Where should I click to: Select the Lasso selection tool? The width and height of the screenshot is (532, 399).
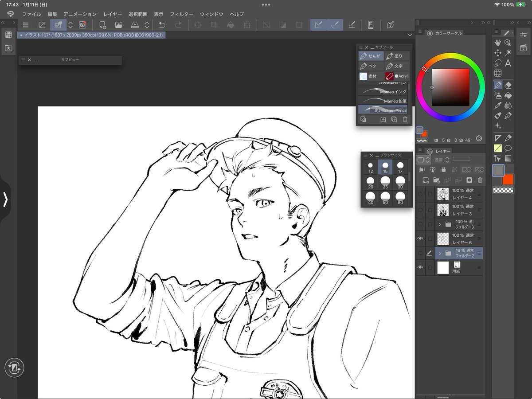[x=498, y=63]
